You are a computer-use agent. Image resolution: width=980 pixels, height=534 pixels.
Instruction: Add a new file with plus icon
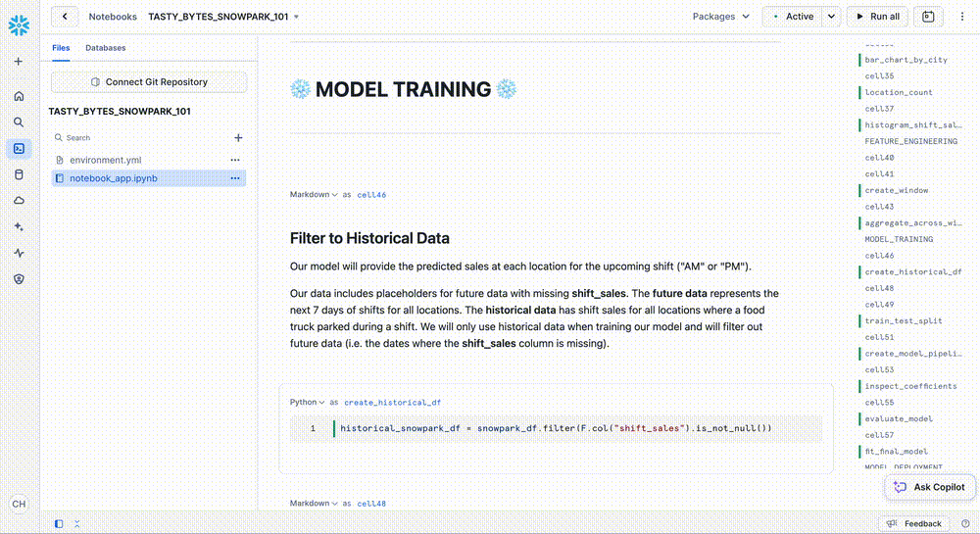click(x=238, y=137)
